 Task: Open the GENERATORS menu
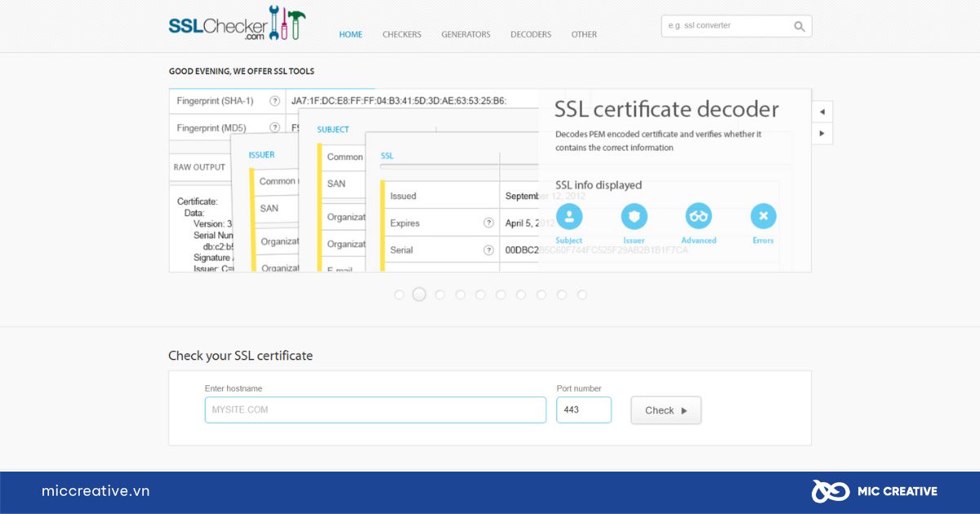point(465,34)
